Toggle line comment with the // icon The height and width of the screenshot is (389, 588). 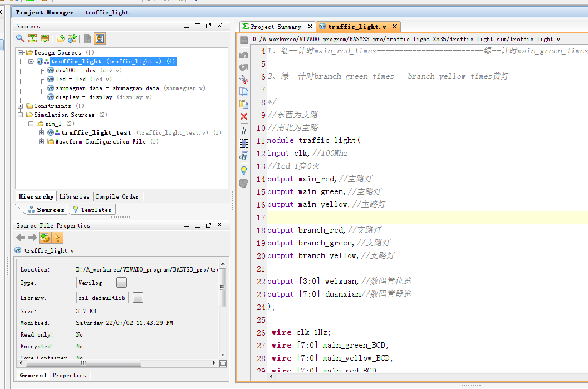pyautogui.click(x=244, y=131)
